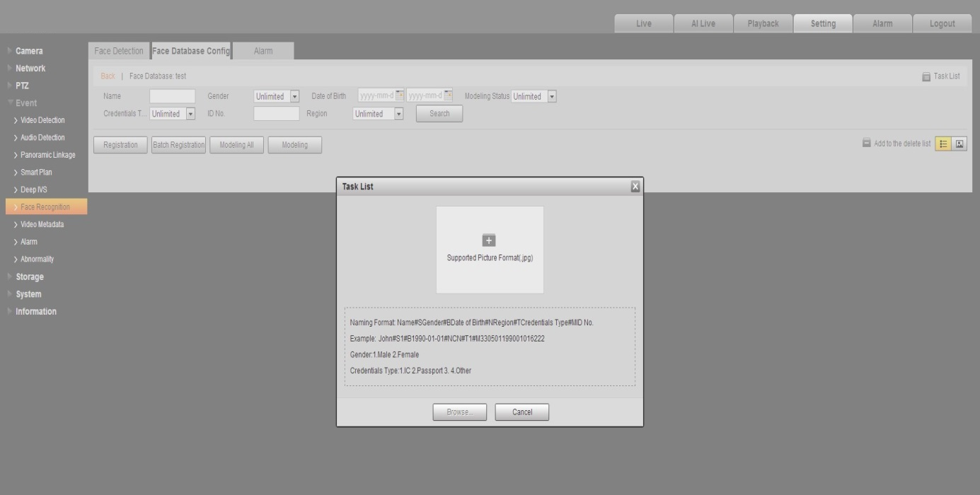Open the Setting tab
The image size is (980, 495).
823,23
